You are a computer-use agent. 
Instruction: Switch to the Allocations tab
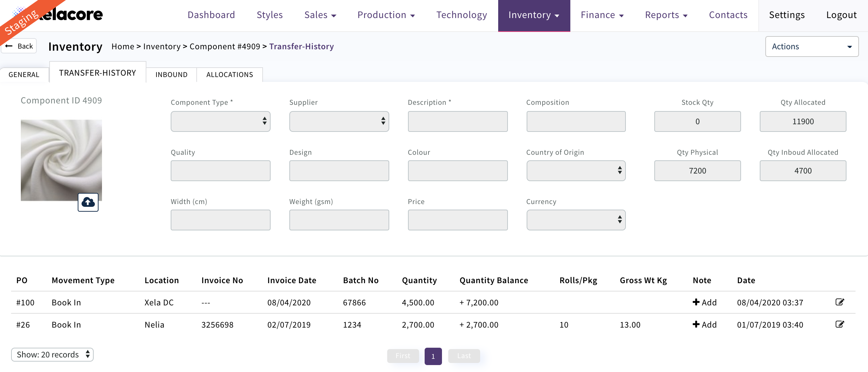[229, 75]
